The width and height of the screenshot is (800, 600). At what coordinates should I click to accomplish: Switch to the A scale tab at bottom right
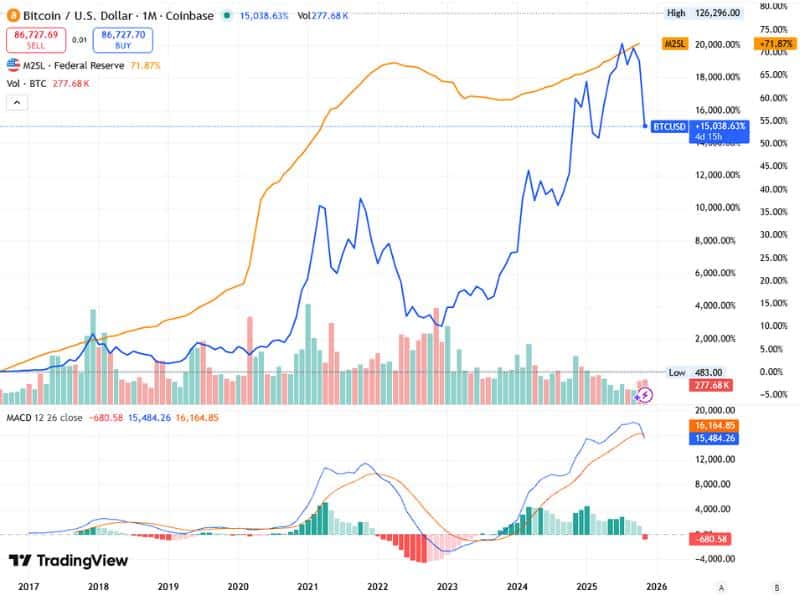tap(721, 589)
